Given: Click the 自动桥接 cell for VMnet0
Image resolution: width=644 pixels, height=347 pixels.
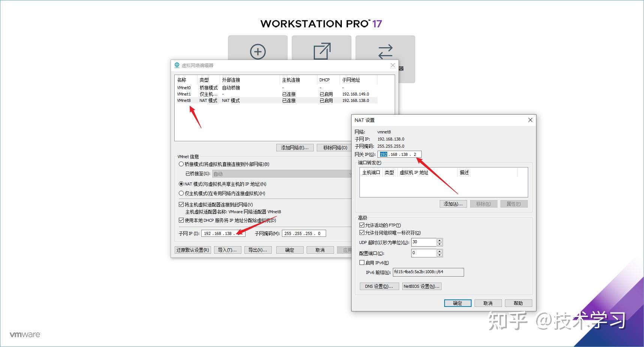Looking at the screenshot, I should [x=231, y=88].
